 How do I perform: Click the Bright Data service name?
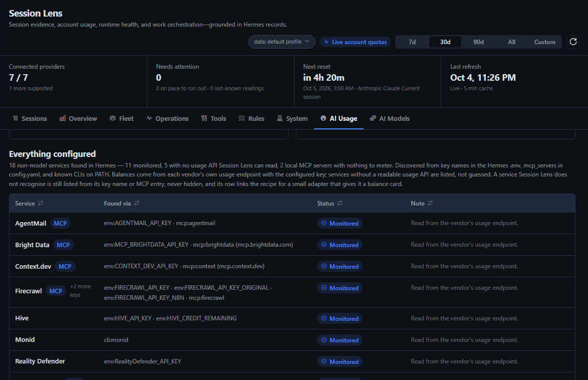pyautogui.click(x=32, y=245)
